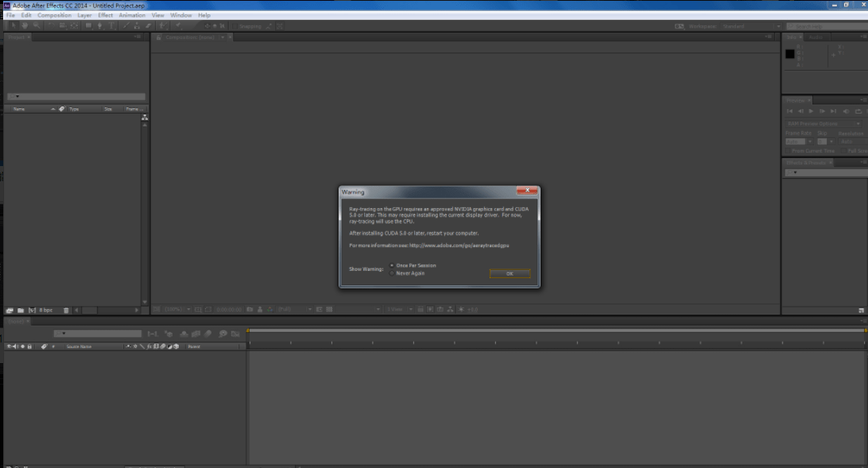
Task: Click the Play button in Preview panel
Action: click(x=811, y=111)
